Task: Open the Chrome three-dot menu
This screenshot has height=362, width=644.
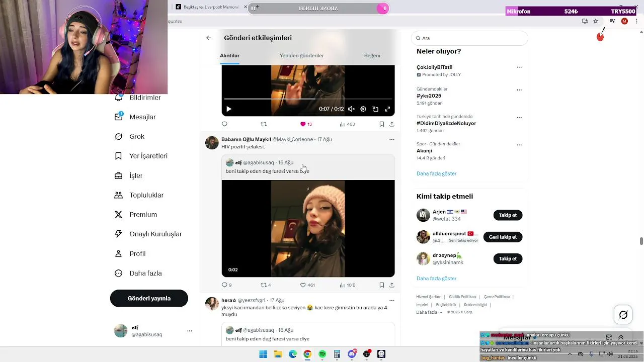Action: 636,21
